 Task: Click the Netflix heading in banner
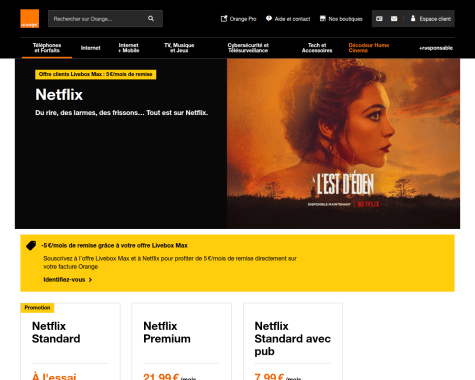[59, 95]
